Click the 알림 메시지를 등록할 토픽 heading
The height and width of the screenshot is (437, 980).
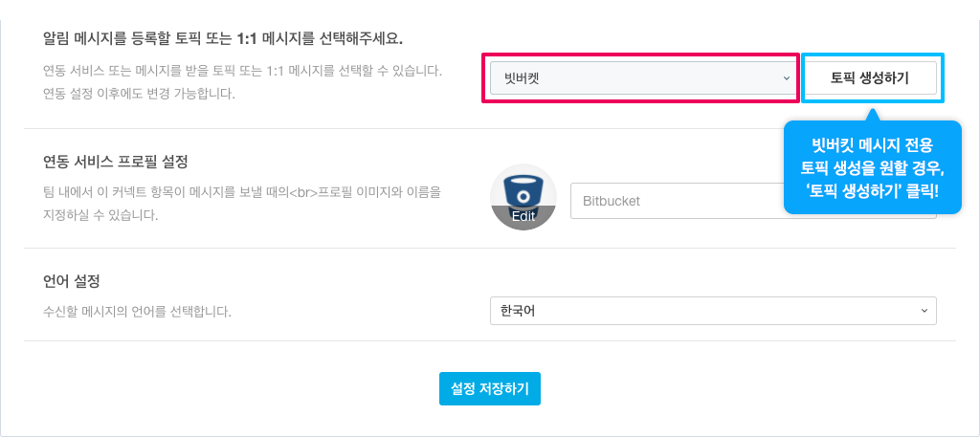(223, 38)
